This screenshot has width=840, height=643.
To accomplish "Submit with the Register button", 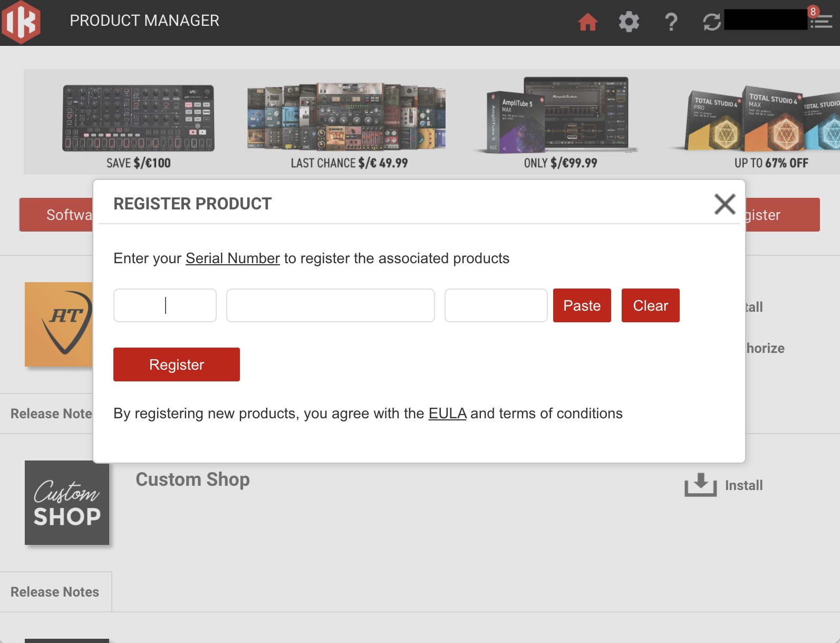I will tap(176, 364).
